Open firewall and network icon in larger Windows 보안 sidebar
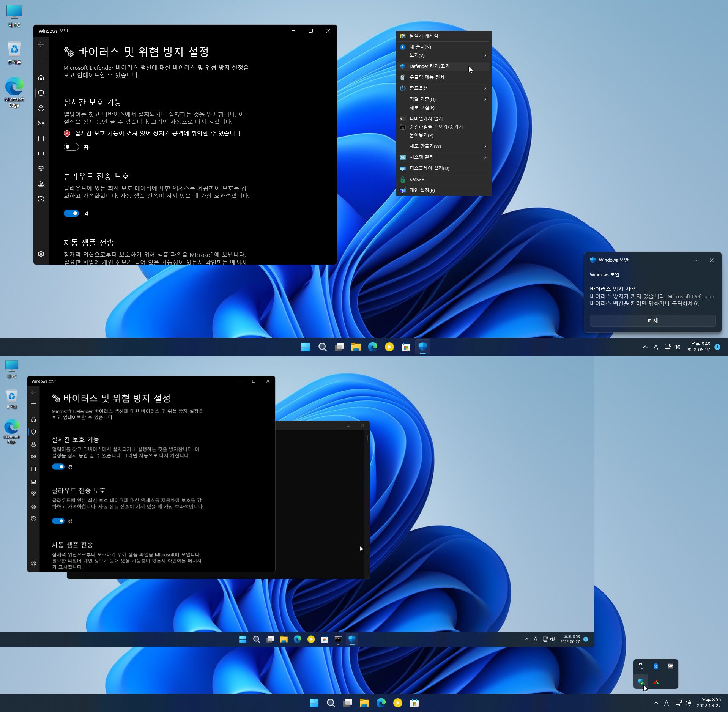The height and width of the screenshot is (712, 728). [41, 123]
